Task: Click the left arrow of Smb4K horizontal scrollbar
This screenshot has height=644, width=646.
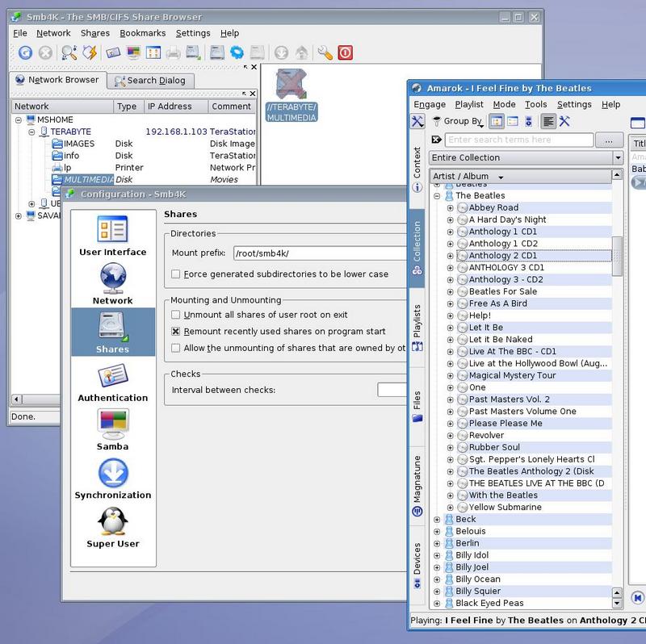Action: (x=16, y=399)
